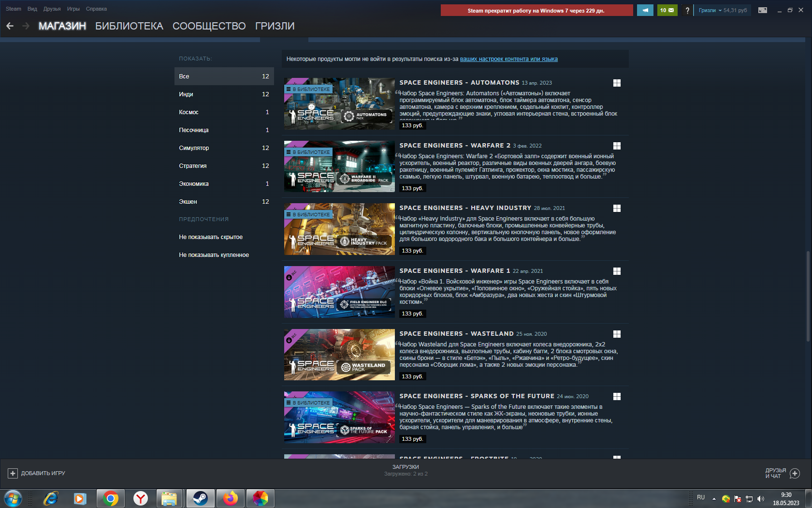Image resolution: width=812 pixels, height=508 pixels.
Task: Open the Friends and Chat icon
Action: tap(795, 473)
